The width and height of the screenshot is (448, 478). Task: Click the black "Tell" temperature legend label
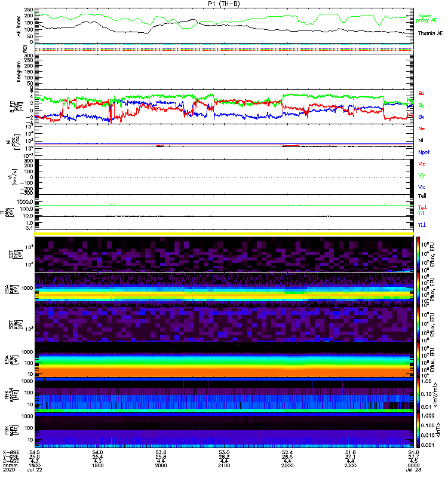point(422,196)
